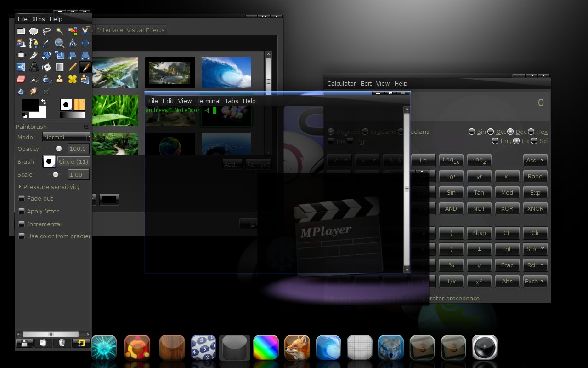Click the Rand button in Calculator
This screenshot has width=588, height=368.
click(535, 176)
